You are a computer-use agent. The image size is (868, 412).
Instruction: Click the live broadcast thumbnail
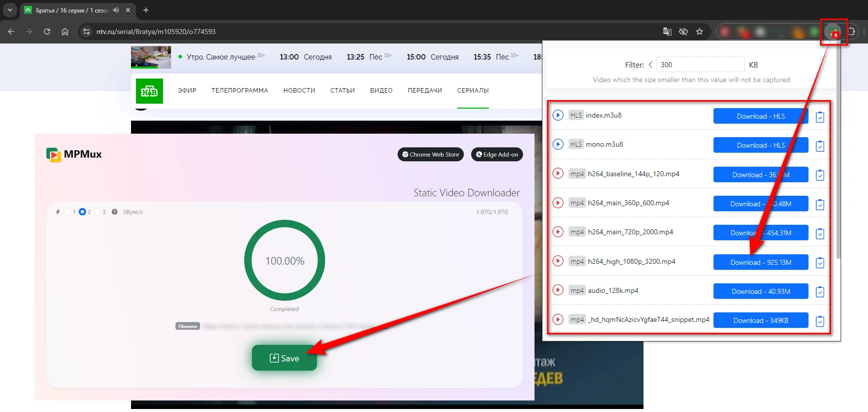[151, 57]
